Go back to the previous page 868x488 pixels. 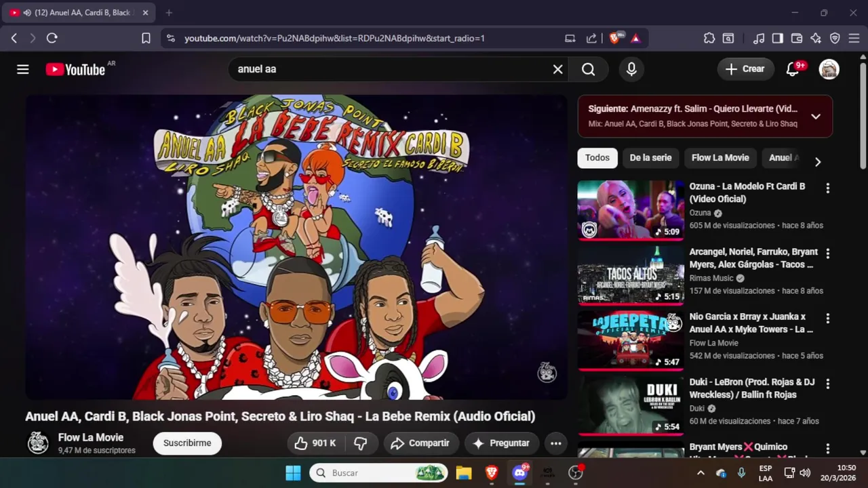point(14,39)
